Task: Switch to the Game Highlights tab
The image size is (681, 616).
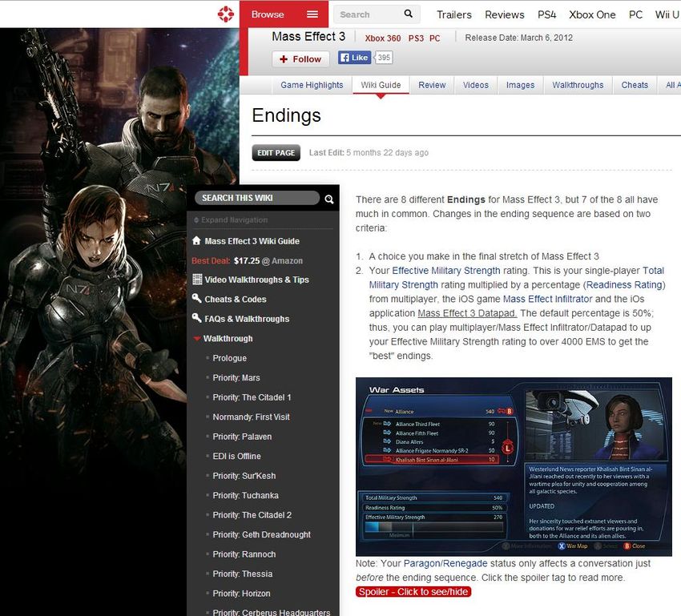Action: point(312,85)
